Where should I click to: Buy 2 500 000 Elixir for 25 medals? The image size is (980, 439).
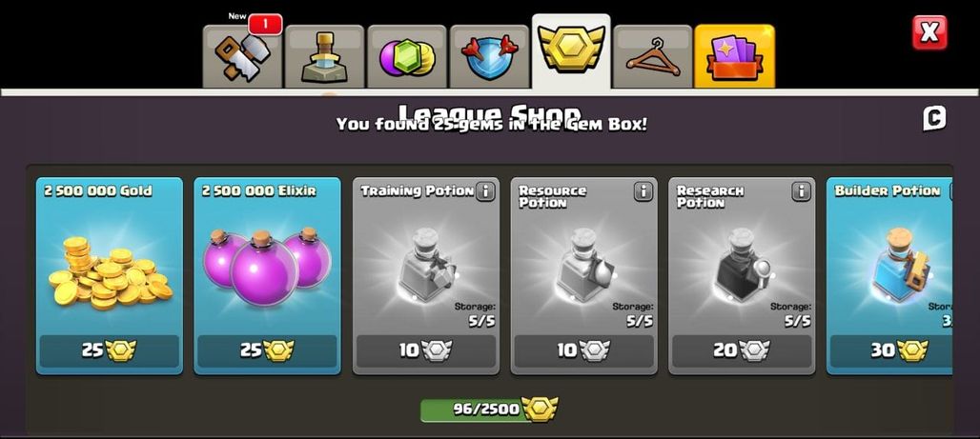[268, 351]
